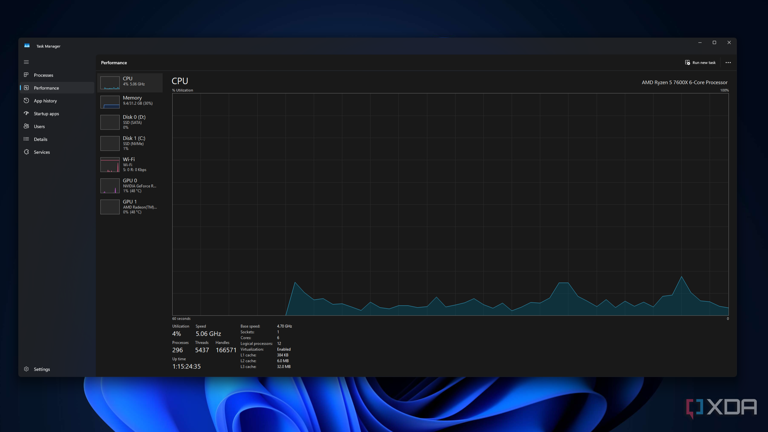Open the App history page

(46, 101)
